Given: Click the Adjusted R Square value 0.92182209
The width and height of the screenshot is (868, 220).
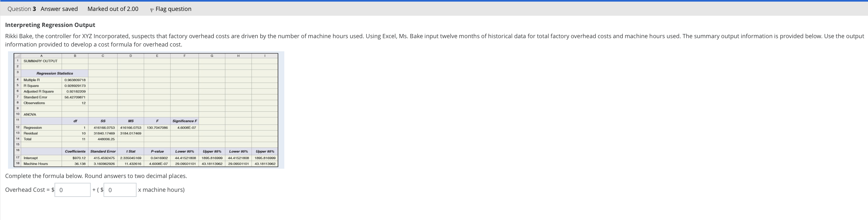Looking at the screenshot, I should click(76, 91).
